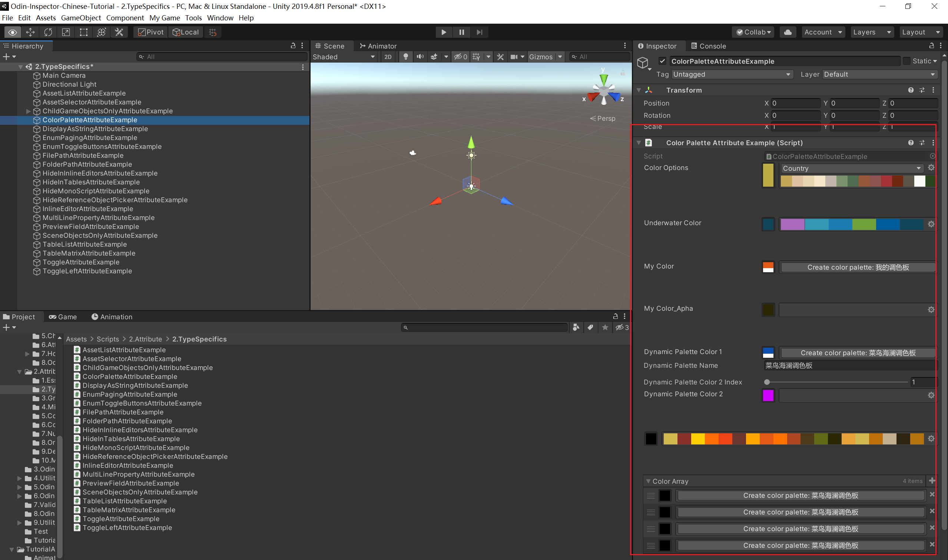Remove first Color Array item
Image resolution: width=948 pixels, height=560 pixels.
tap(932, 495)
